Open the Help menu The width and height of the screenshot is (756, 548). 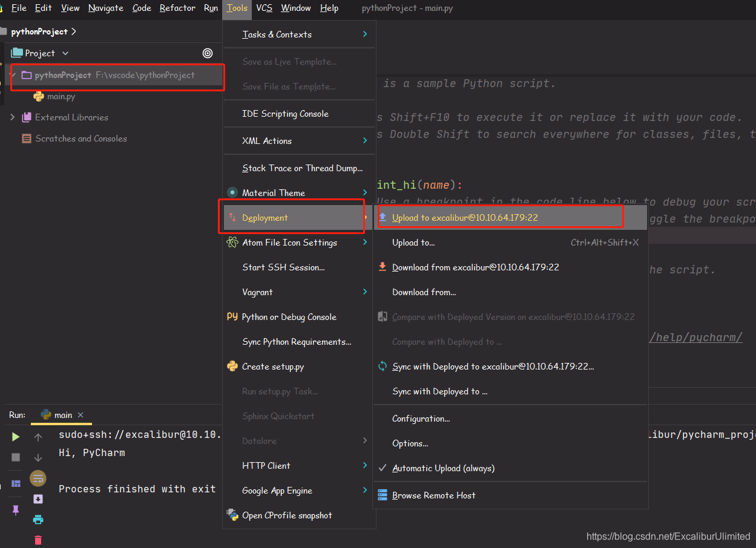[329, 8]
